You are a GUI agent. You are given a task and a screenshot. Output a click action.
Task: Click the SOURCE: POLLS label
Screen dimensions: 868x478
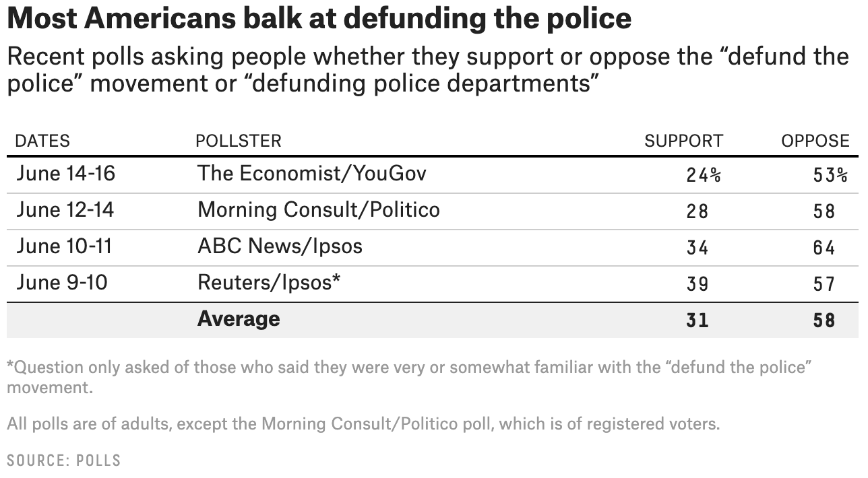64,460
